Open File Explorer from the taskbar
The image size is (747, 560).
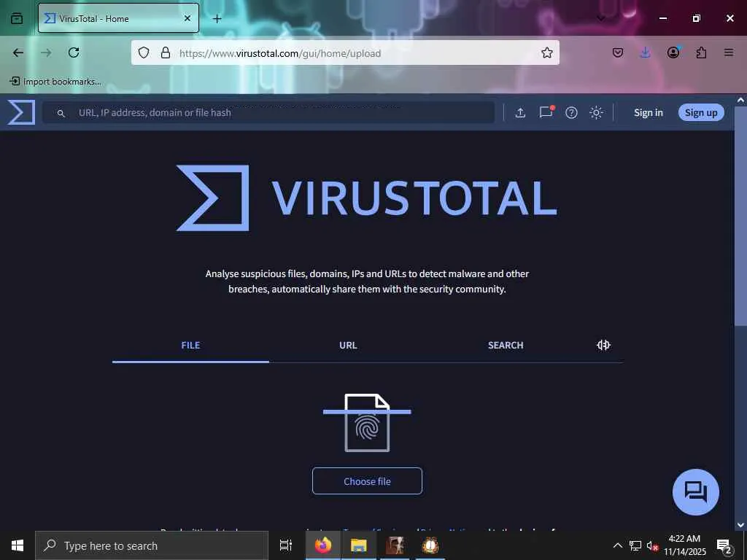(x=358, y=545)
